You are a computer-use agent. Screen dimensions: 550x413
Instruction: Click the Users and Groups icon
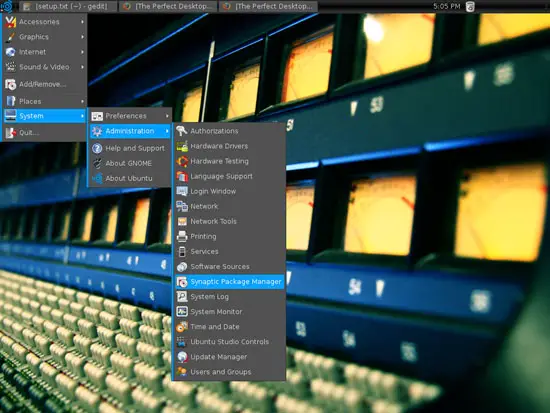point(182,372)
